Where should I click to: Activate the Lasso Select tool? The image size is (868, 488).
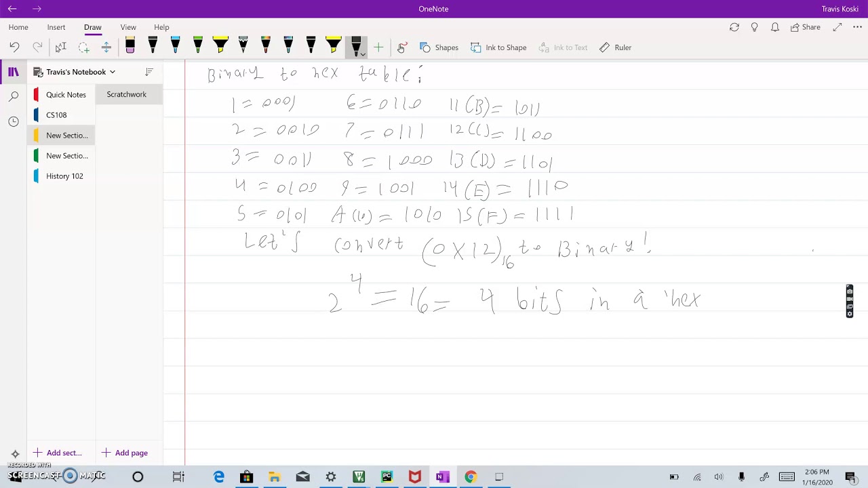point(83,47)
